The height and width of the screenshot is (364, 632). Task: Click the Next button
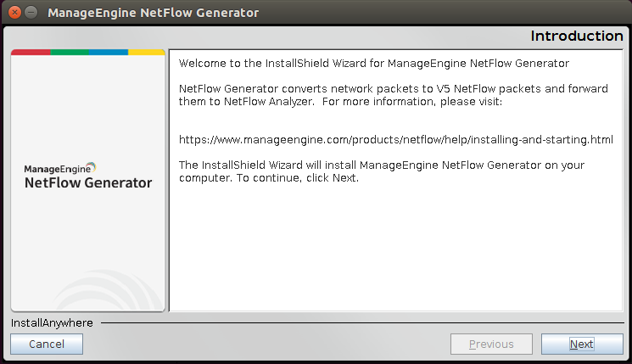(x=582, y=344)
